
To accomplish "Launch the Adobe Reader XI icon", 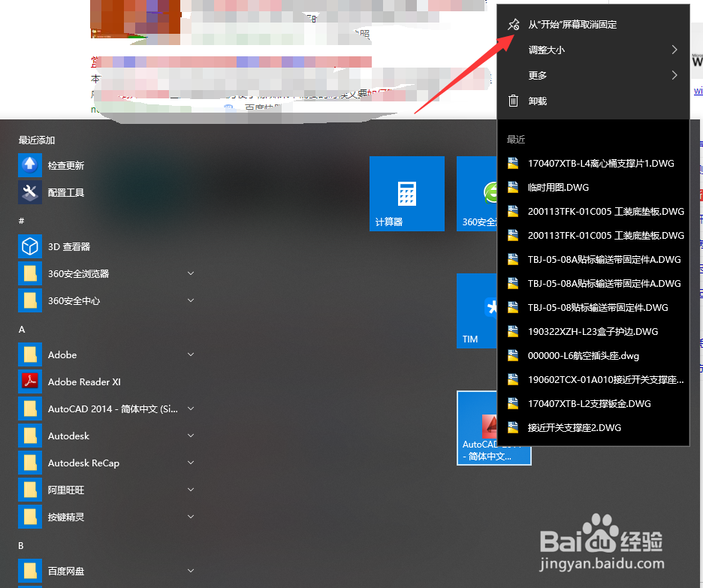I will click(x=30, y=381).
